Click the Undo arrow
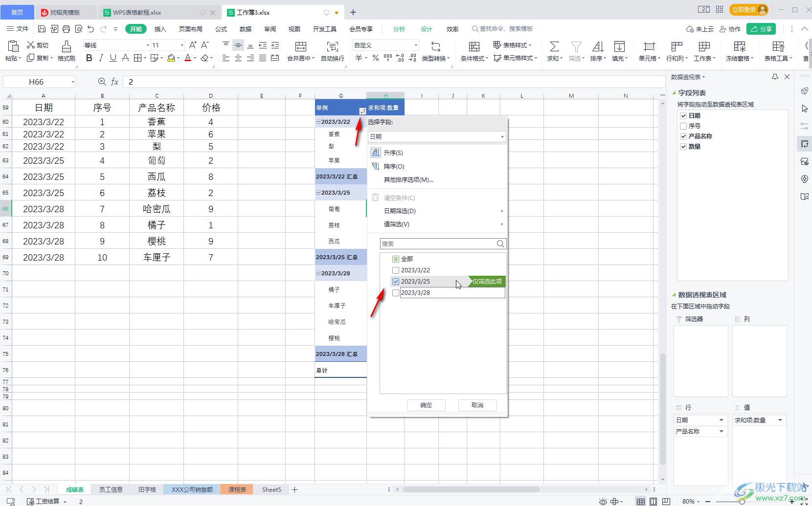Screen dimensions: 812x506 90,29
